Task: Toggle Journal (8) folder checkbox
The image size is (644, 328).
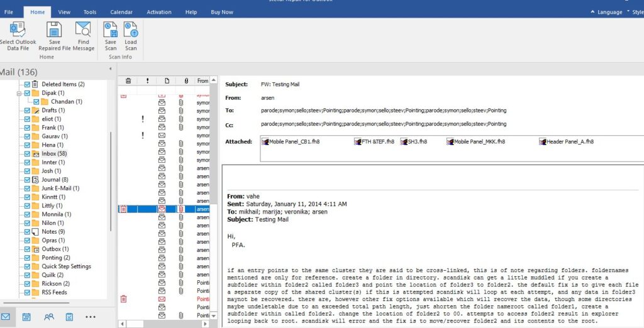Action: click(x=27, y=180)
